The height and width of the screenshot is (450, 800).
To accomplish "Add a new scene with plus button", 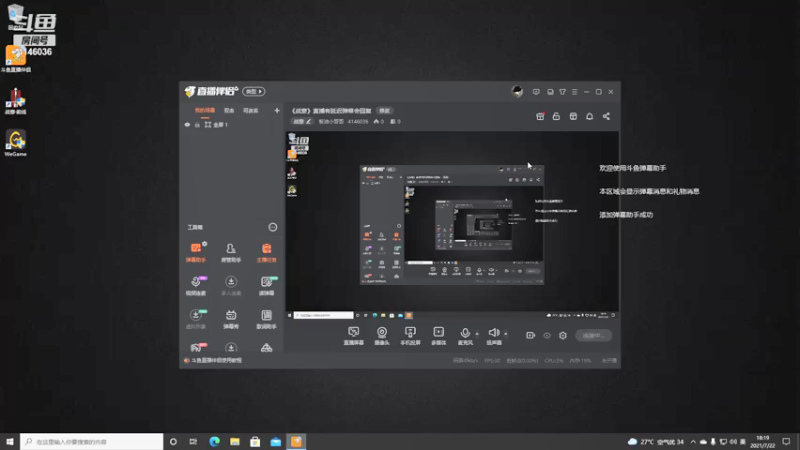I will pos(277,110).
